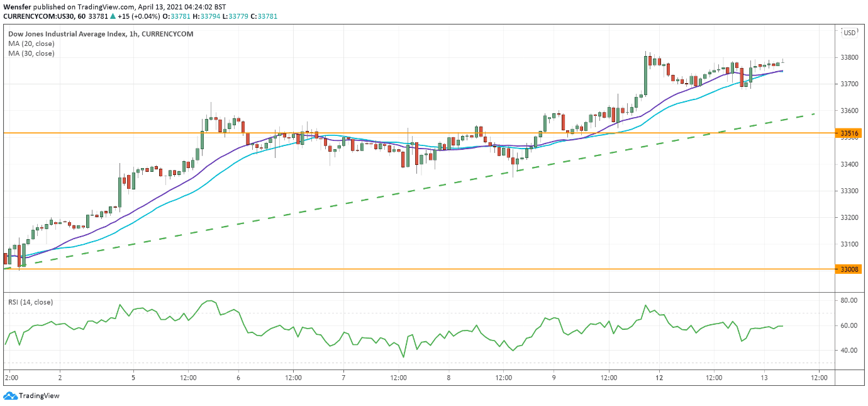This screenshot has height=406, width=868.
Task: Select the MA (20, close) indicator legend
Action: pyautogui.click(x=31, y=43)
